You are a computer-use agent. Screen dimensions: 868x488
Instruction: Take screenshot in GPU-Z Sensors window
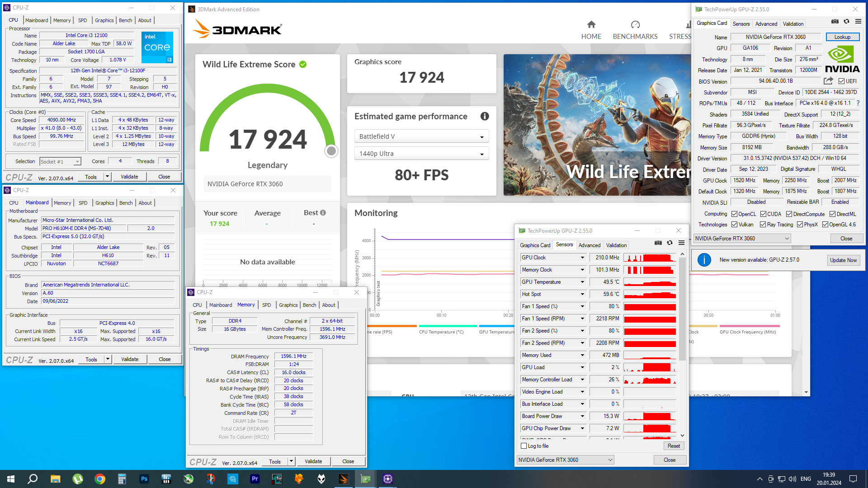click(658, 243)
